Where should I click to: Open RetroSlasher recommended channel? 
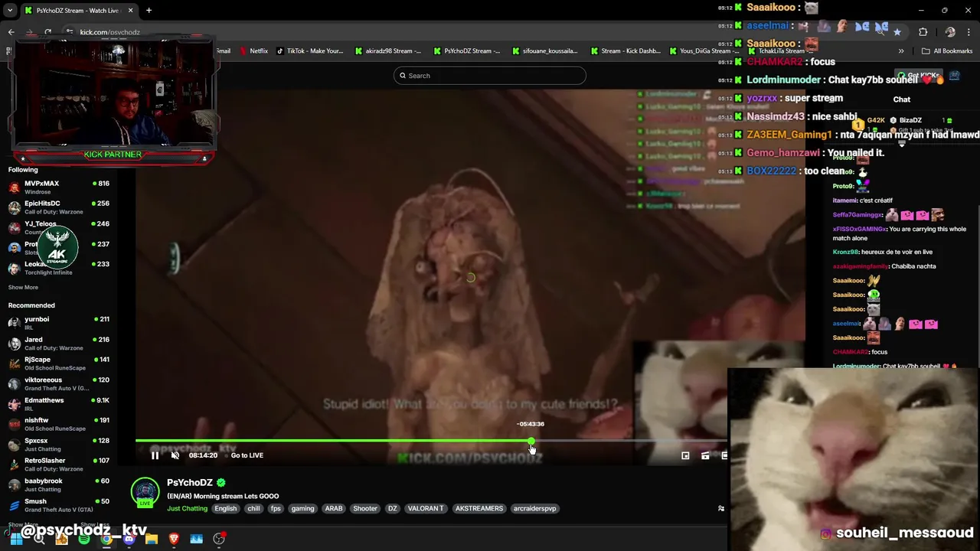pyautogui.click(x=59, y=465)
